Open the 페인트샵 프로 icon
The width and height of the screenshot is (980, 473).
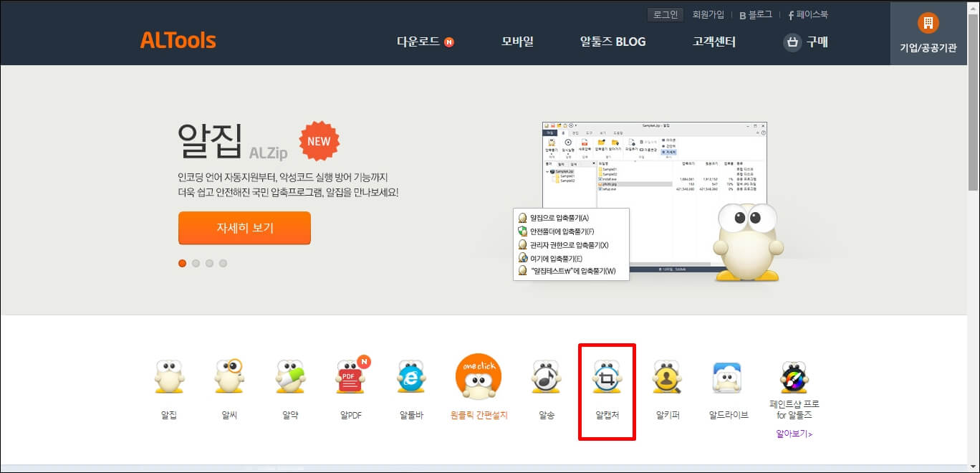(x=794, y=377)
